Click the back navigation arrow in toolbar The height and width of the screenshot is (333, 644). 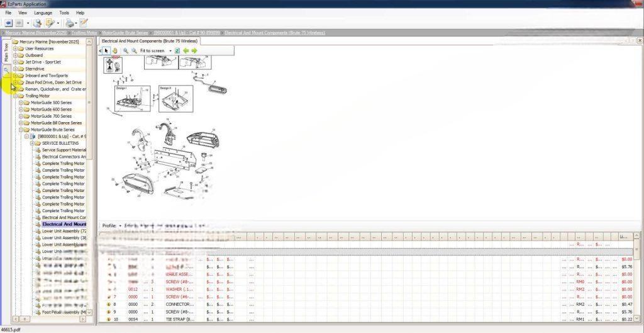click(x=8, y=23)
